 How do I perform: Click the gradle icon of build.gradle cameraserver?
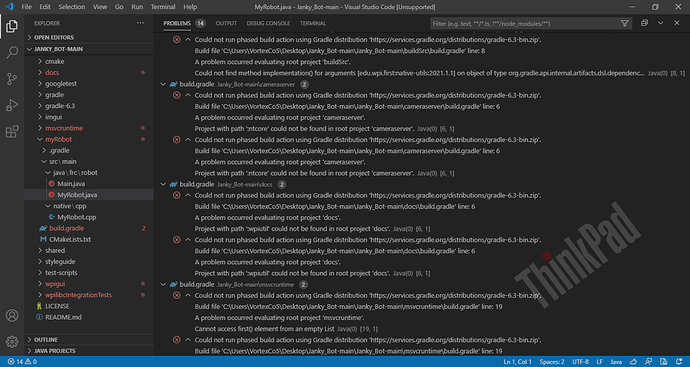click(174, 84)
